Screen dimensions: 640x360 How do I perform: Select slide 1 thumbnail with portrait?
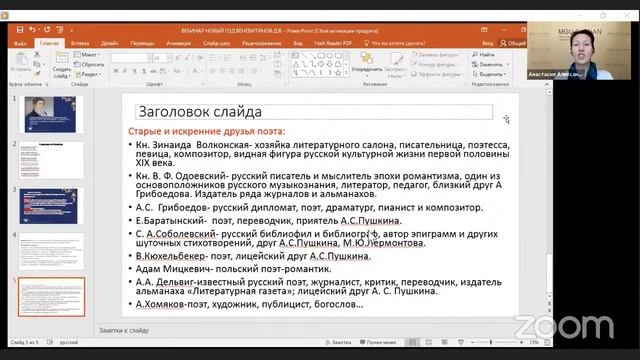point(50,115)
